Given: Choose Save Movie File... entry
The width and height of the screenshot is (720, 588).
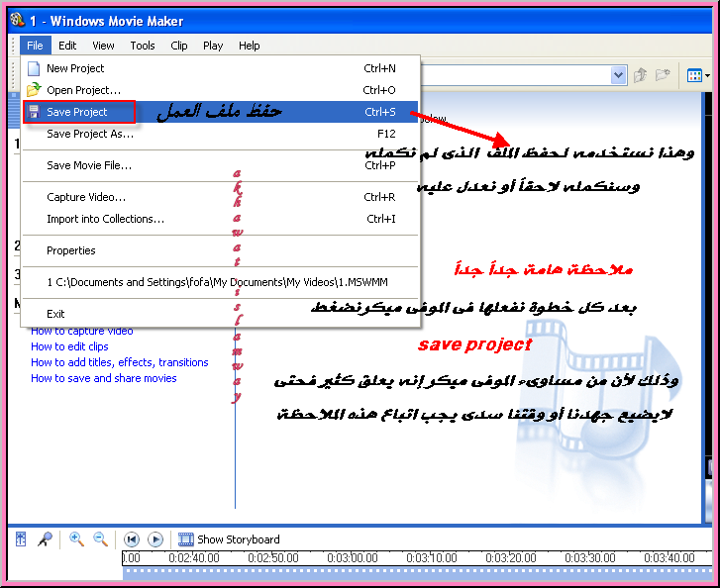Looking at the screenshot, I should coord(221,165).
